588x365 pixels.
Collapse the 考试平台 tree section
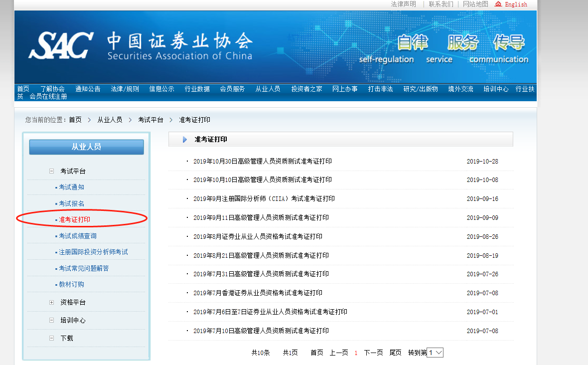51,171
